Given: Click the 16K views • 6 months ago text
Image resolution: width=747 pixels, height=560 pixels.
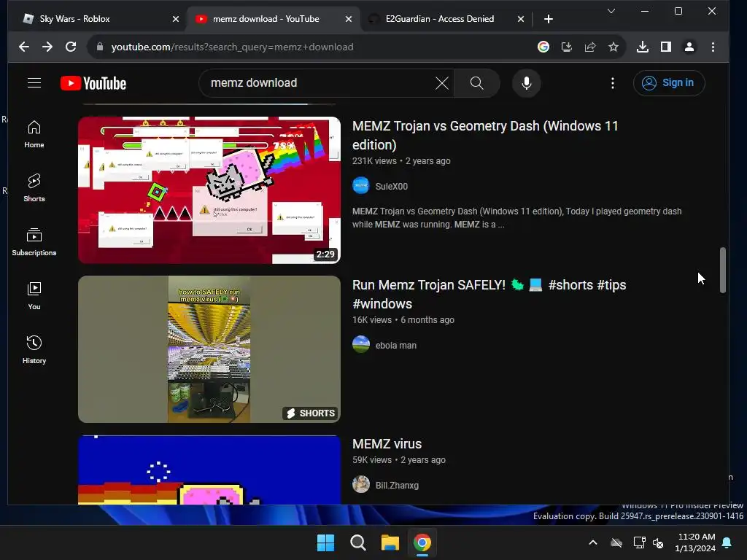Looking at the screenshot, I should [x=403, y=320].
